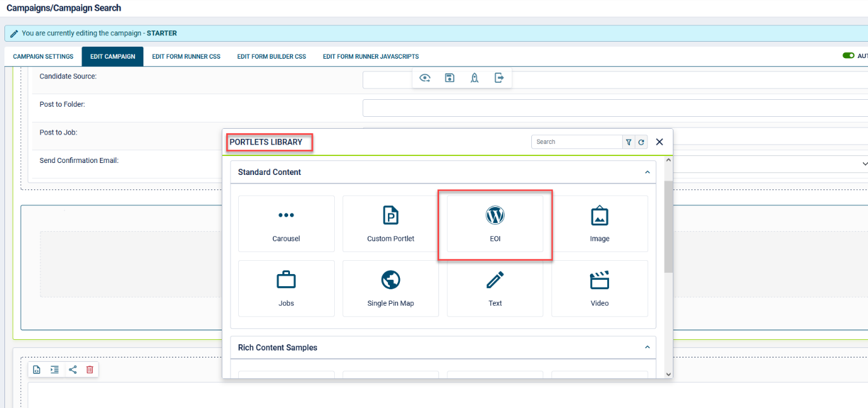Focus the Post to Job field

770,136
